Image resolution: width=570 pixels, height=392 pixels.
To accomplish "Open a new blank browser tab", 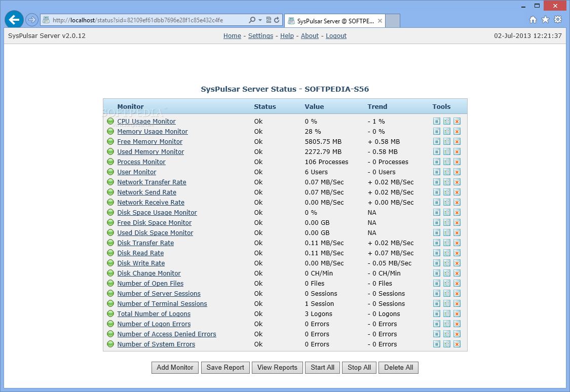I will tap(393, 21).
